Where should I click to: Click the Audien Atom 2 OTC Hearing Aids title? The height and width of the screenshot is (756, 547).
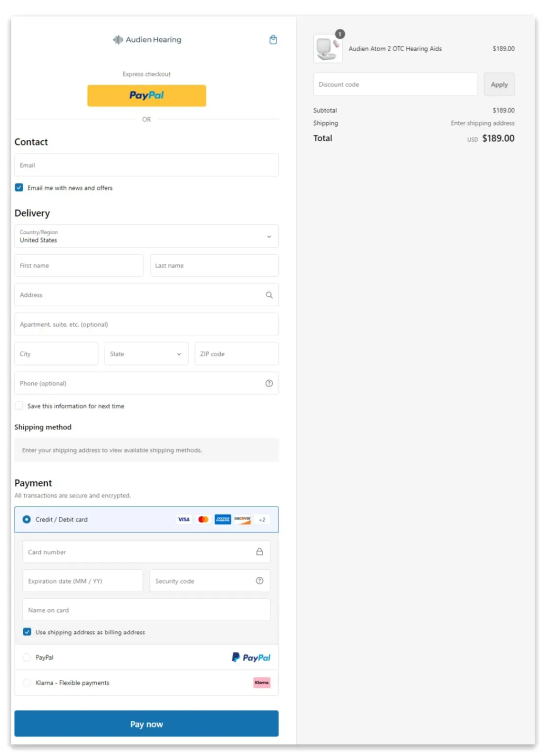coord(395,48)
